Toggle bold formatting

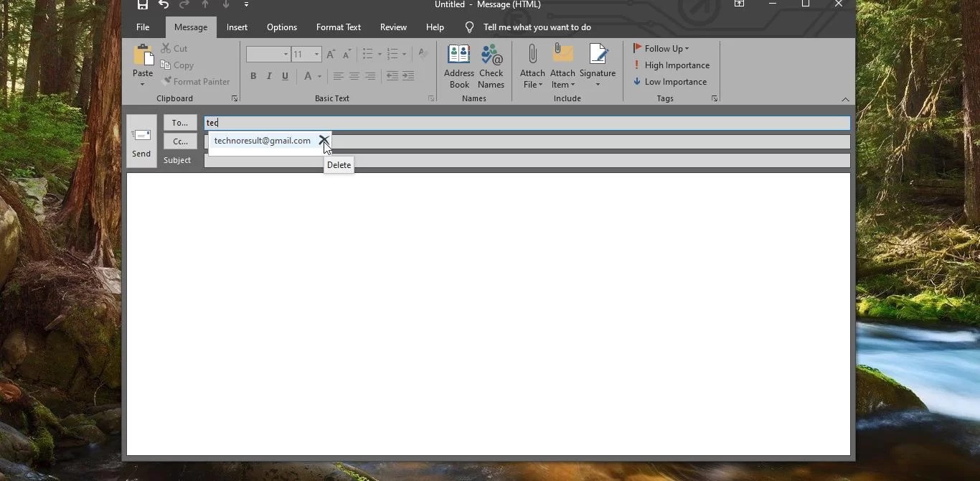tap(253, 76)
